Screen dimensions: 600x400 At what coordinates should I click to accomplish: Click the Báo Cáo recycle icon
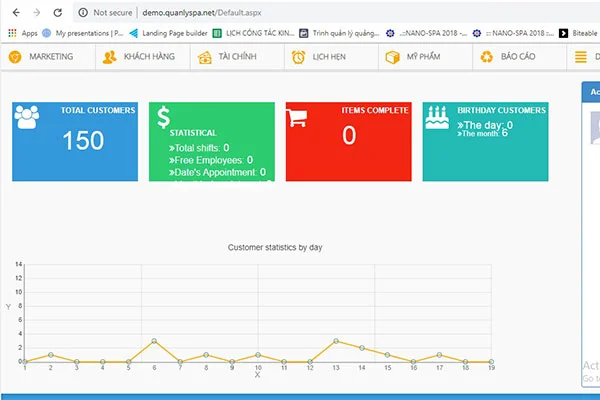pyautogui.click(x=487, y=57)
